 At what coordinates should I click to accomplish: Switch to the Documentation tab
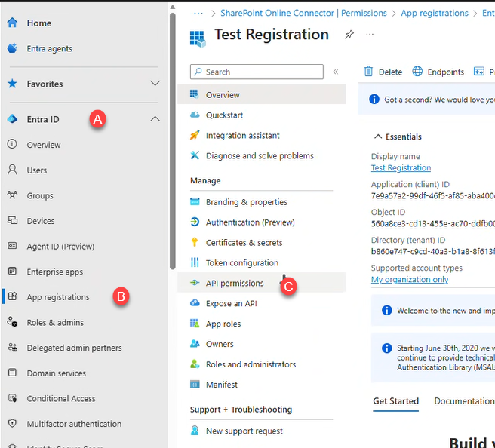click(x=463, y=401)
